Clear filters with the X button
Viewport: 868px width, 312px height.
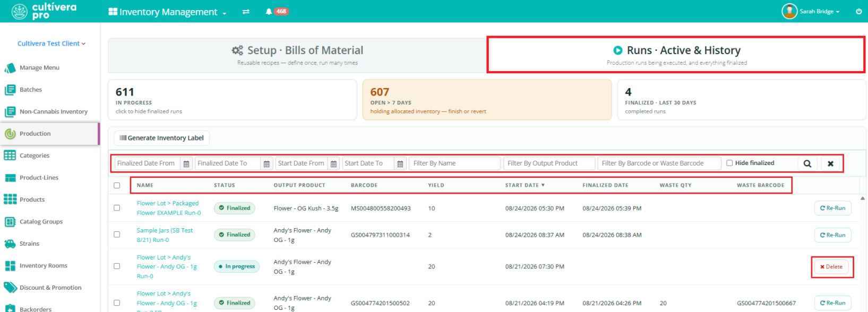[830, 163]
